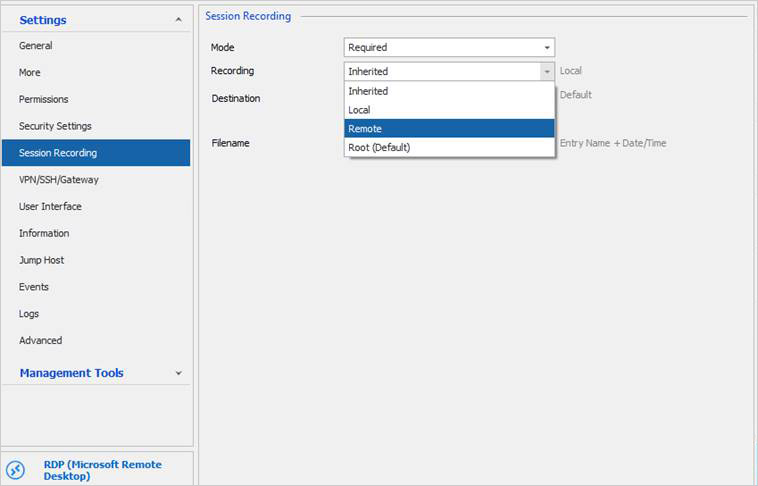Show the Events settings page
Image resolution: width=758 pixels, height=486 pixels.
click(34, 287)
